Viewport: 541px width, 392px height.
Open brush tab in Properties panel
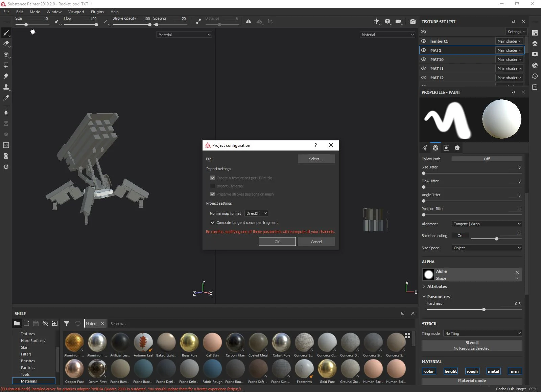425,148
